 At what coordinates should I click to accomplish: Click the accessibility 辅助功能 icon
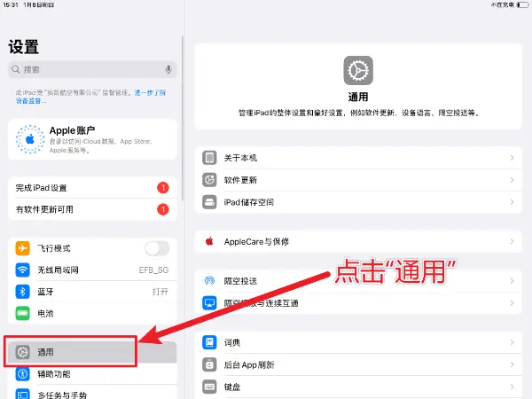[23, 374]
